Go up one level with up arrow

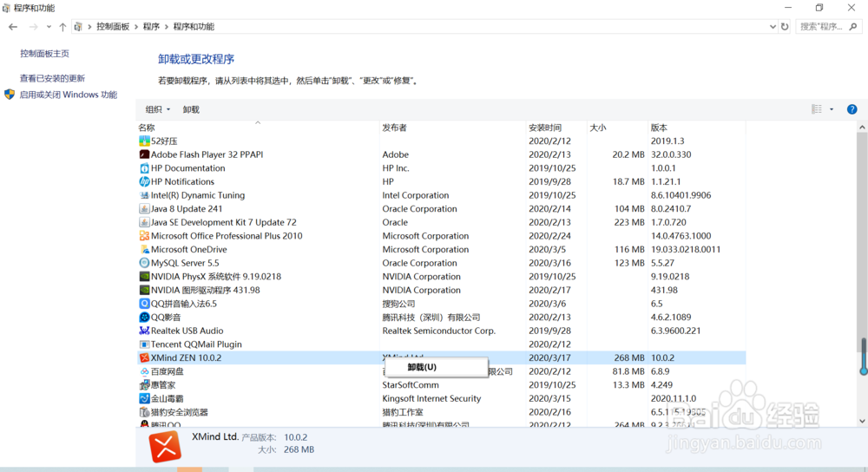(x=62, y=27)
